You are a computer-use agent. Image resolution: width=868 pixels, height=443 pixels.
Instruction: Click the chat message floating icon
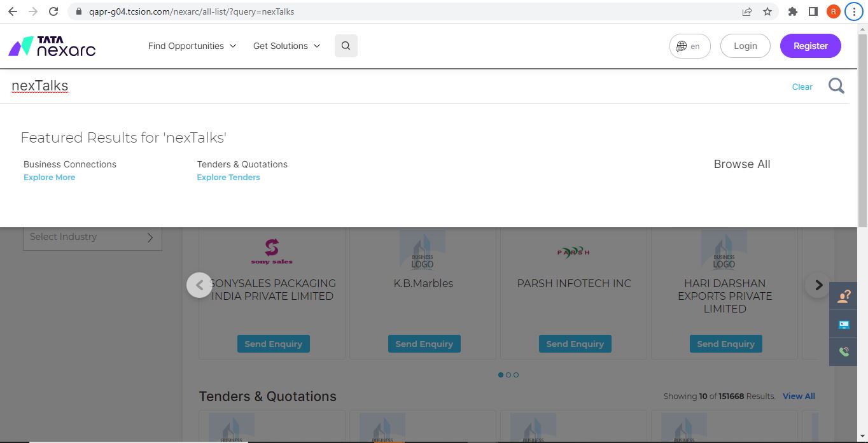(x=844, y=325)
